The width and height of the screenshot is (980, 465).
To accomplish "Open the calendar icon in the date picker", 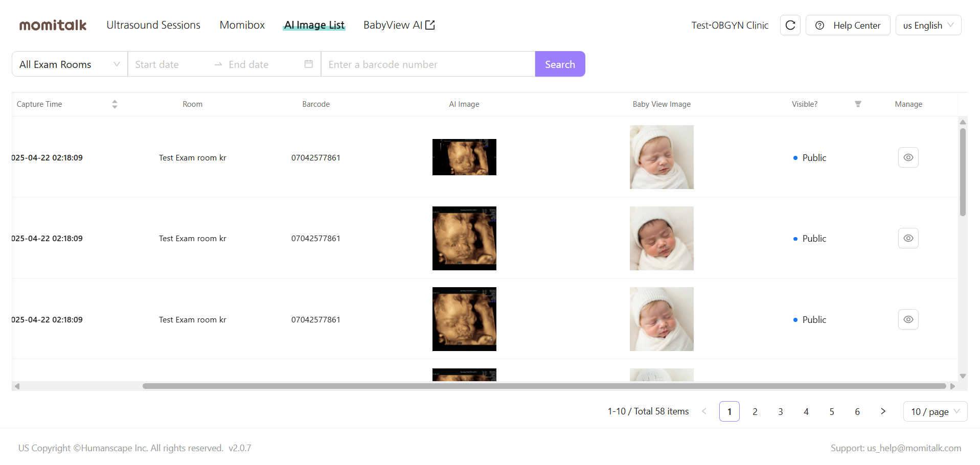I will click(308, 64).
